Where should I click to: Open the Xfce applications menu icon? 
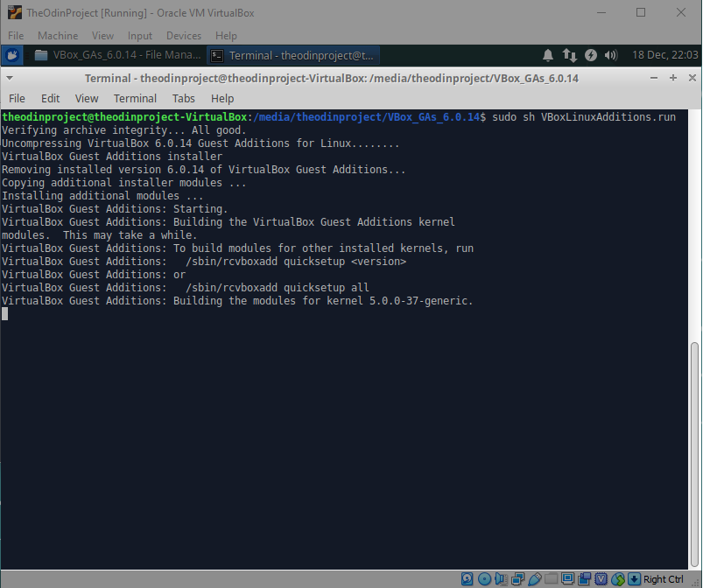(13, 55)
